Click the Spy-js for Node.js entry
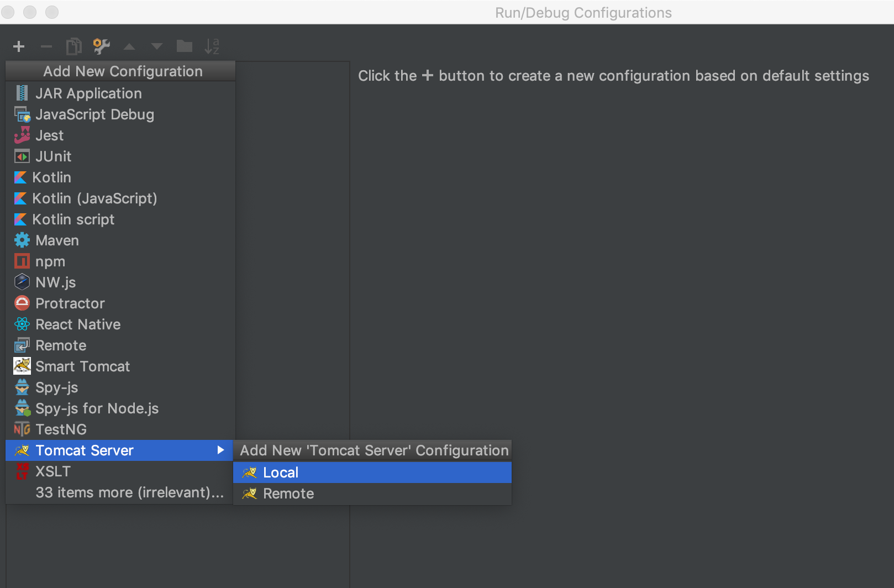Screen dimensions: 894x588 pyautogui.click(x=97, y=408)
